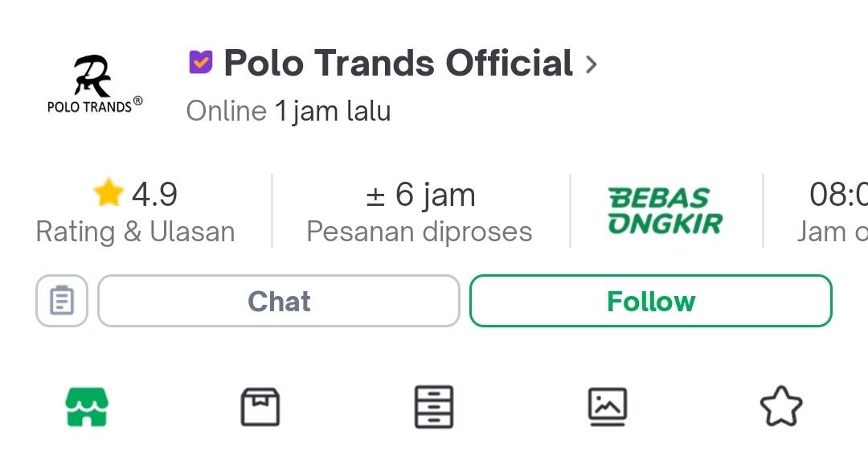Image resolution: width=868 pixels, height=452 pixels.
Task: Expand shop details via chevron arrow
Action: (x=592, y=64)
